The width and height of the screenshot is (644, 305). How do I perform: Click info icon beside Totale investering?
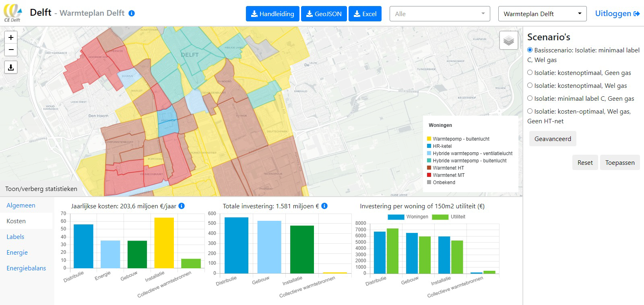tap(324, 206)
